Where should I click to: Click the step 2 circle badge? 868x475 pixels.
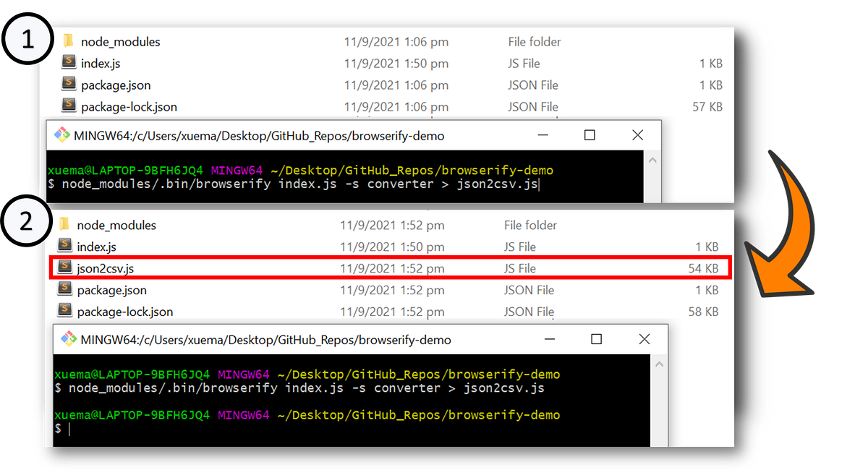27,221
